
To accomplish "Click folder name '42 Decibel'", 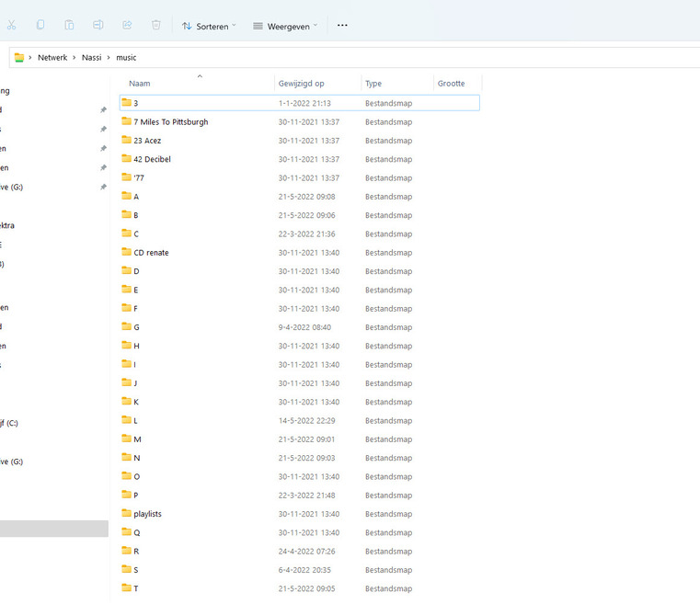I will pyautogui.click(x=152, y=159).
